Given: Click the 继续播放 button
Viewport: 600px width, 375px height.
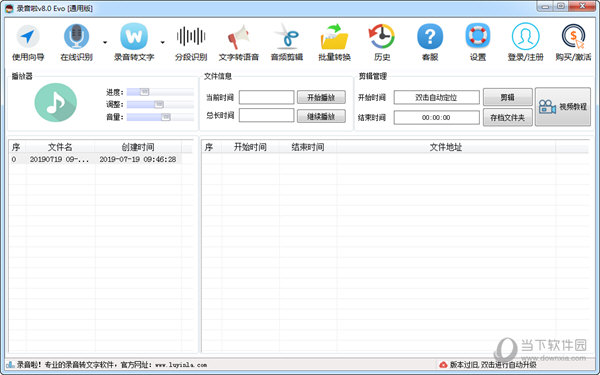Looking at the screenshot, I should tap(321, 116).
